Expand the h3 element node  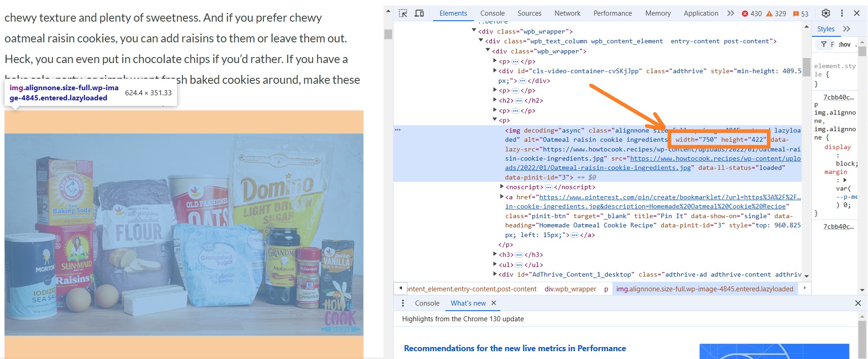click(x=495, y=254)
